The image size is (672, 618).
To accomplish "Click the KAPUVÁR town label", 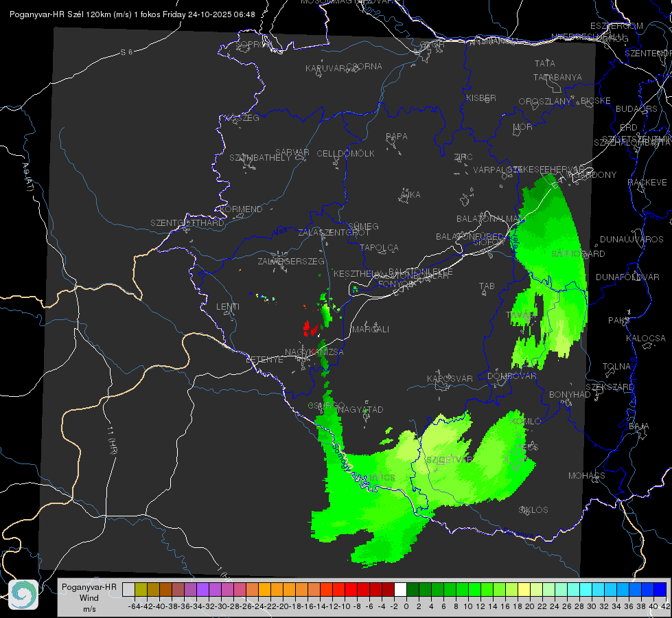I will click(x=325, y=69).
